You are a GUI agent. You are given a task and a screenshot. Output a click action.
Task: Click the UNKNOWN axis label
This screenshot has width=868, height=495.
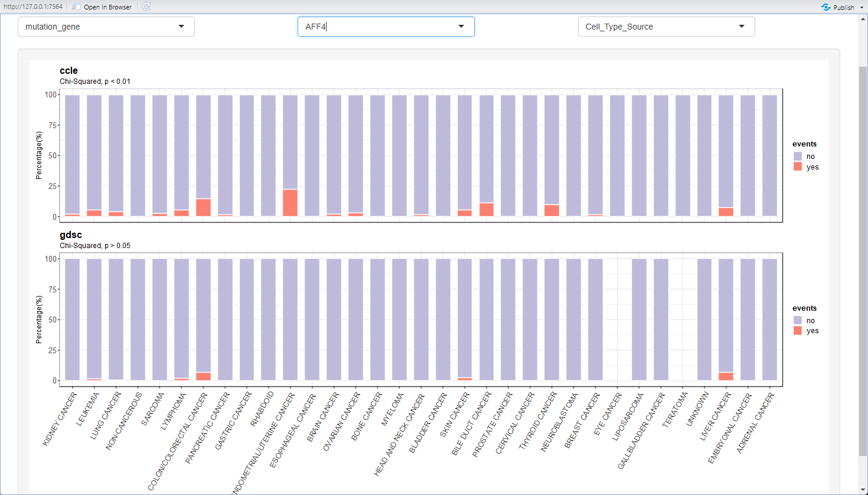(x=697, y=409)
